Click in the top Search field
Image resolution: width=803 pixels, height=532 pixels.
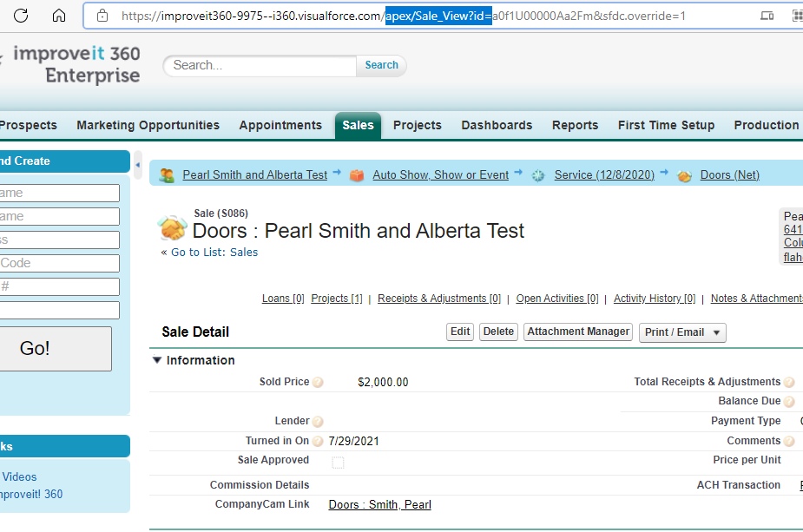pyautogui.click(x=260, y=66)
